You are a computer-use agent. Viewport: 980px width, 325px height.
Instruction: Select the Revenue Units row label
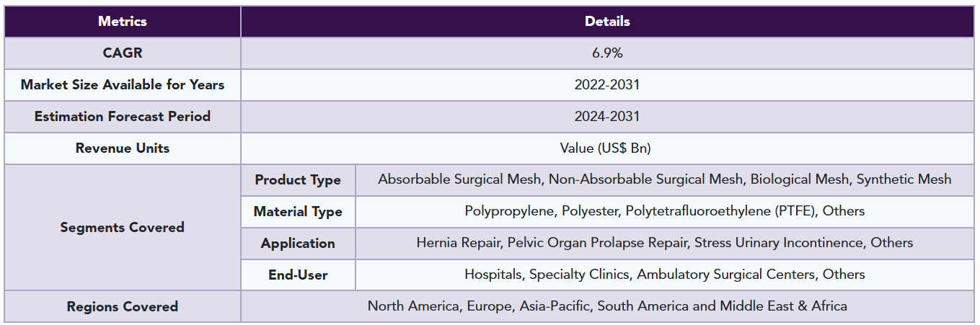coord(123,148)
